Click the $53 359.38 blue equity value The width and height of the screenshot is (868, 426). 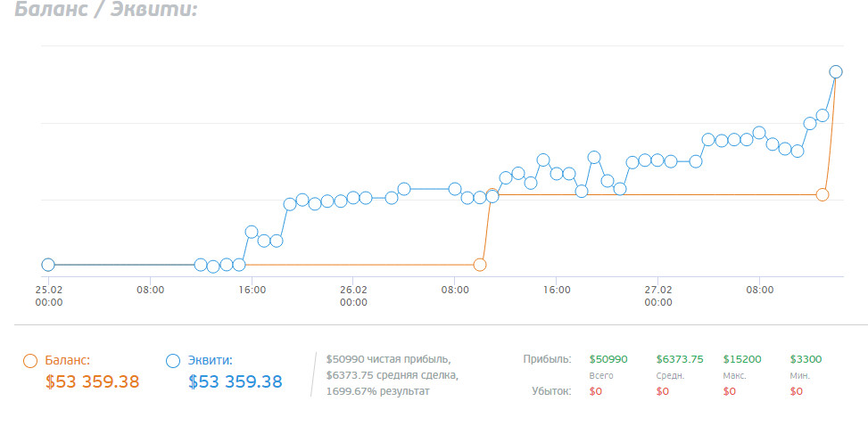[236, 381]
